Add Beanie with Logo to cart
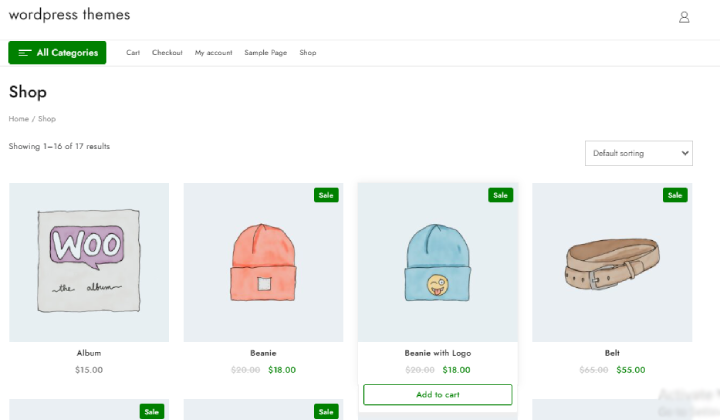The image size is (720, 420). tap(437, 395)
